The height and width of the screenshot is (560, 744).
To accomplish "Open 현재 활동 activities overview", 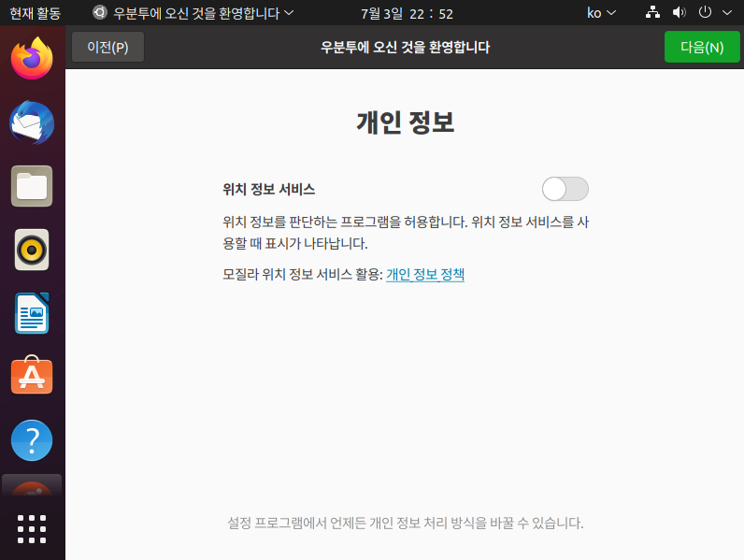I will (36, 13).
